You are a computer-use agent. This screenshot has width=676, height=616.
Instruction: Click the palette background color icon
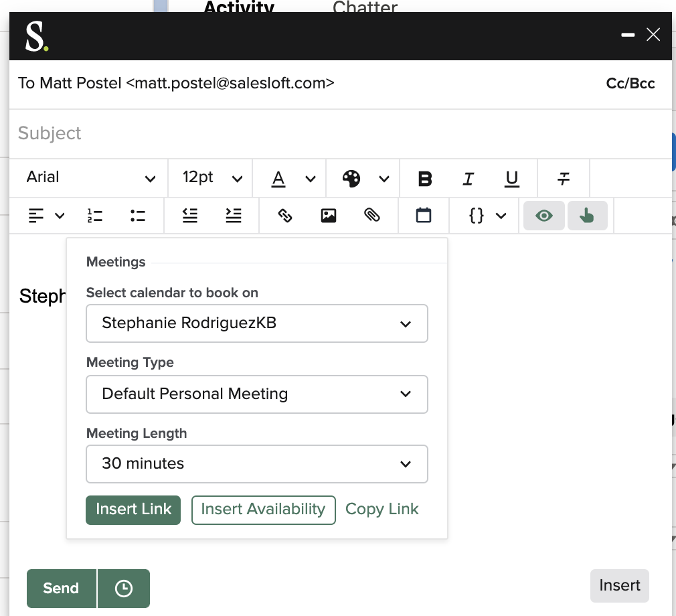351,178
